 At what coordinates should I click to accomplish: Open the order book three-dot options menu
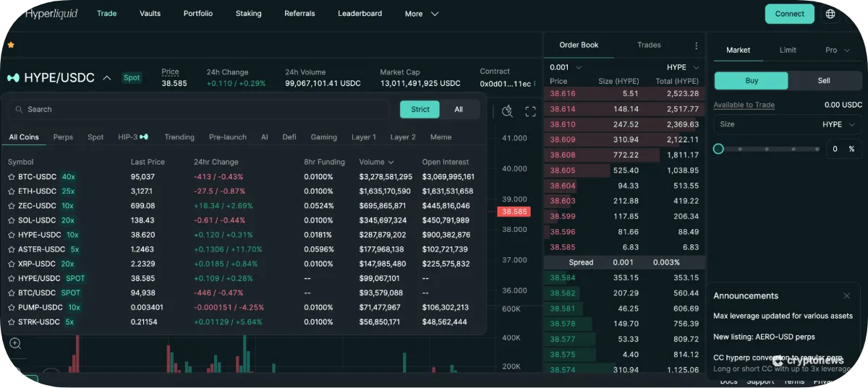pyautogui.click(x=696, y=46)
